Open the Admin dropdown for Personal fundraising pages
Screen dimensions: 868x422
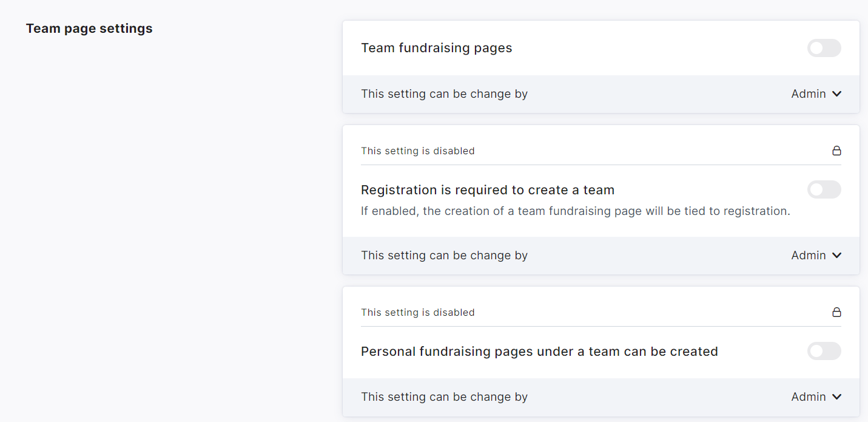[x=809, y=397]
